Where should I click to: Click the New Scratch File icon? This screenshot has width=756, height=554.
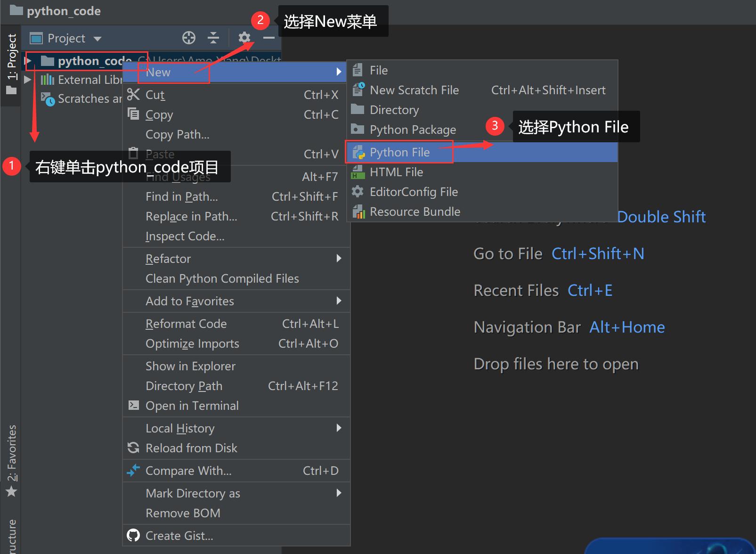[x=358, y=90]
